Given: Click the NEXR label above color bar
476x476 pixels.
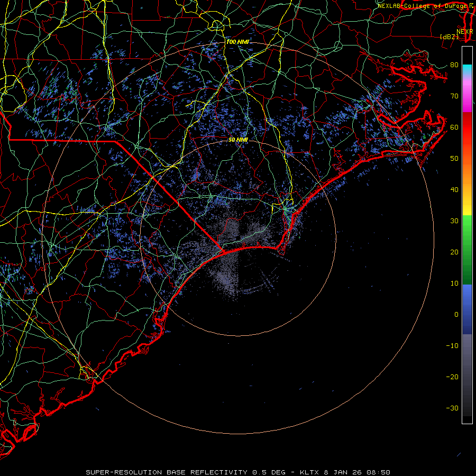Looking at the screenshot, I should 465,32.
